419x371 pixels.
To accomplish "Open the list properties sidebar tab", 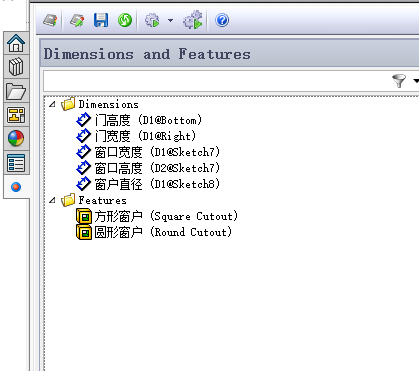I will tap(16, 163).
